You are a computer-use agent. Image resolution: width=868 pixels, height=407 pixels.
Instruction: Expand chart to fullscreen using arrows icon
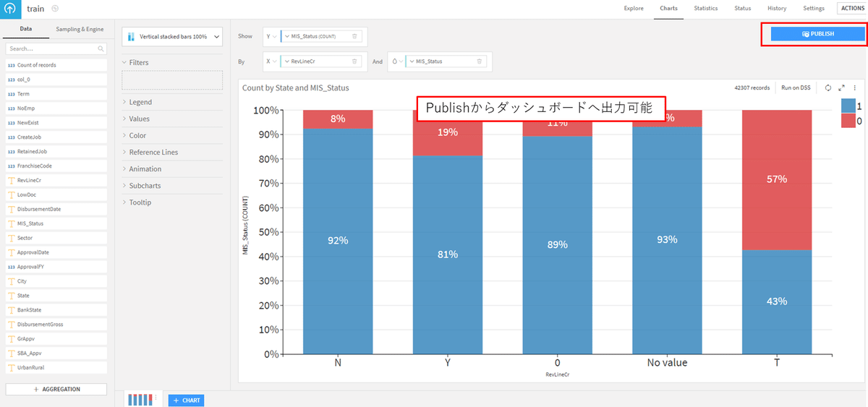[x=842, y=87]
